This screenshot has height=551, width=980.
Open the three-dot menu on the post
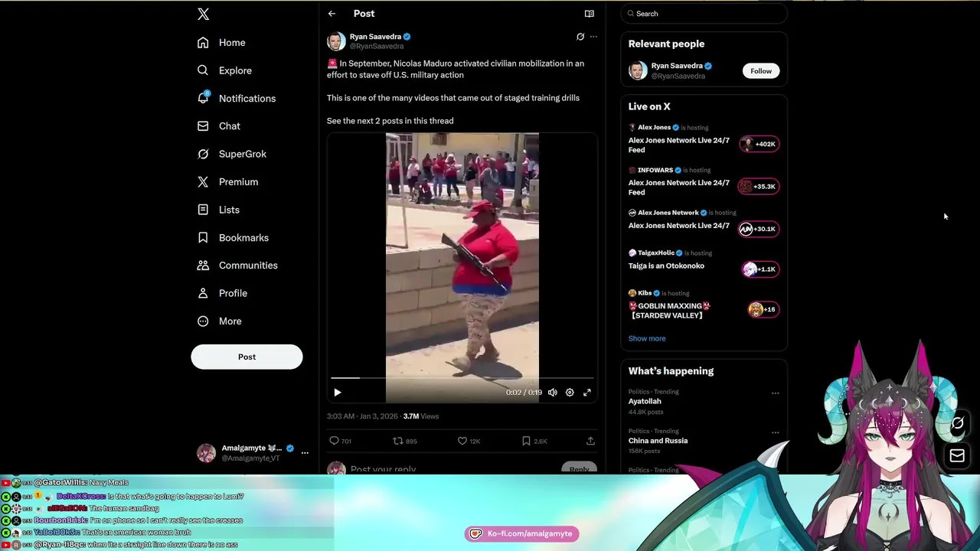coord(593,37)
